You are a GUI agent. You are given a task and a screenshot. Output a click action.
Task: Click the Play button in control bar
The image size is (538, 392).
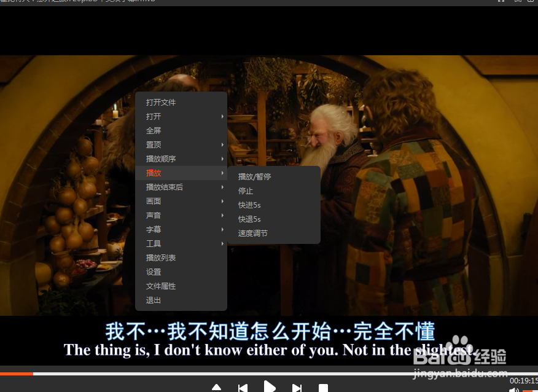tap(270, 386)
